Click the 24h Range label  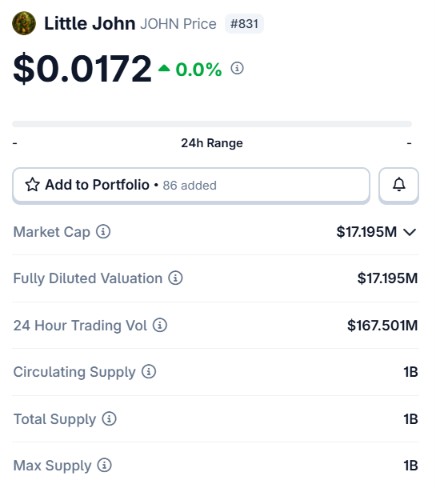click(212, 143)
